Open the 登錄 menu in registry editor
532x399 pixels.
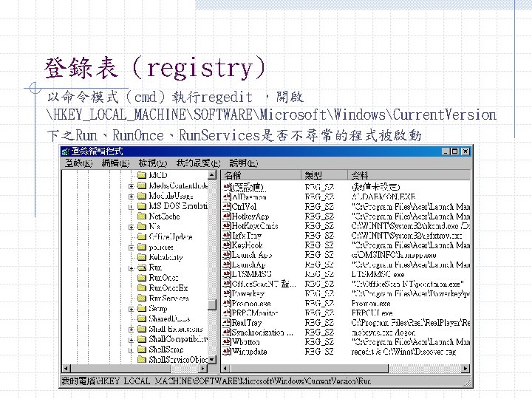(x=78, y=163)
